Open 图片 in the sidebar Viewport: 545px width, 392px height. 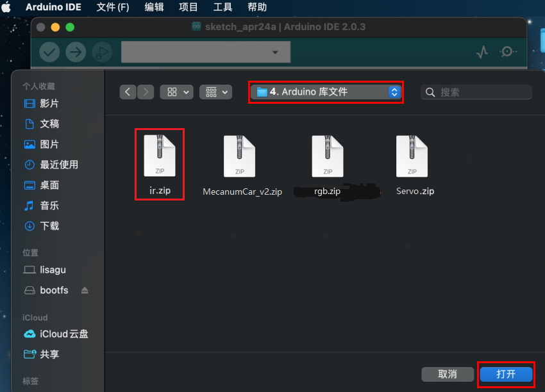[x=42, y=145]
